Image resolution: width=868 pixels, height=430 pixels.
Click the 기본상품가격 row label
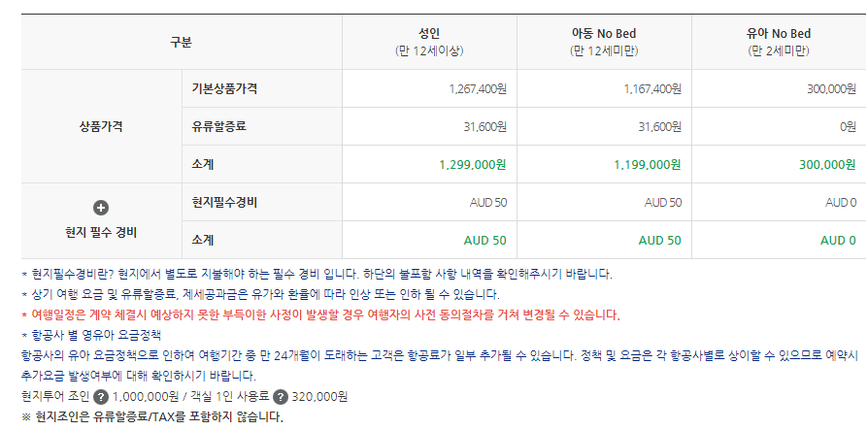tap(224, 88)
